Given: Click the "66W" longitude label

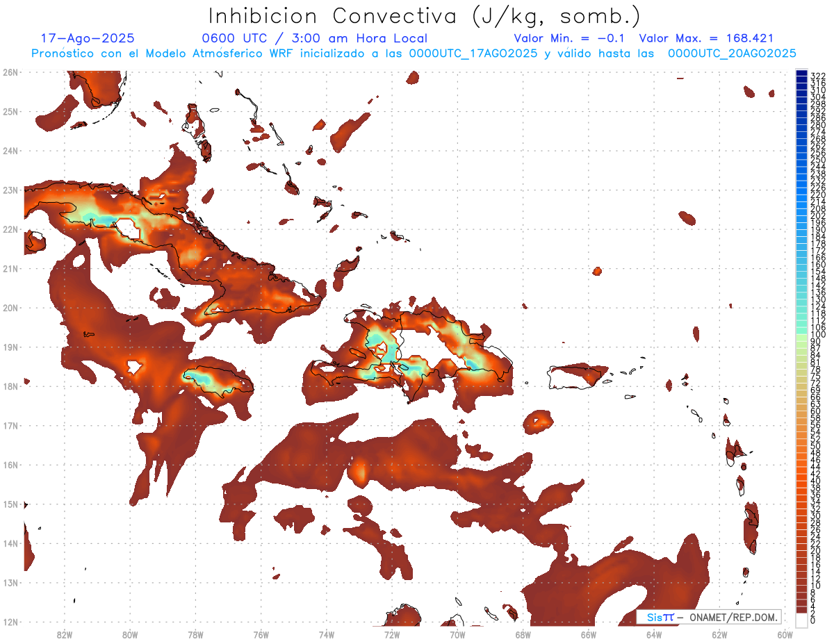Looking at the screenshot, I should point(589,634).
